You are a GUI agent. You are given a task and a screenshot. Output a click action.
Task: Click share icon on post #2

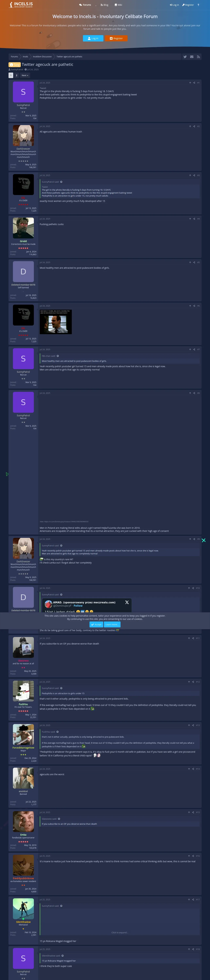click(x=194, y=126)
